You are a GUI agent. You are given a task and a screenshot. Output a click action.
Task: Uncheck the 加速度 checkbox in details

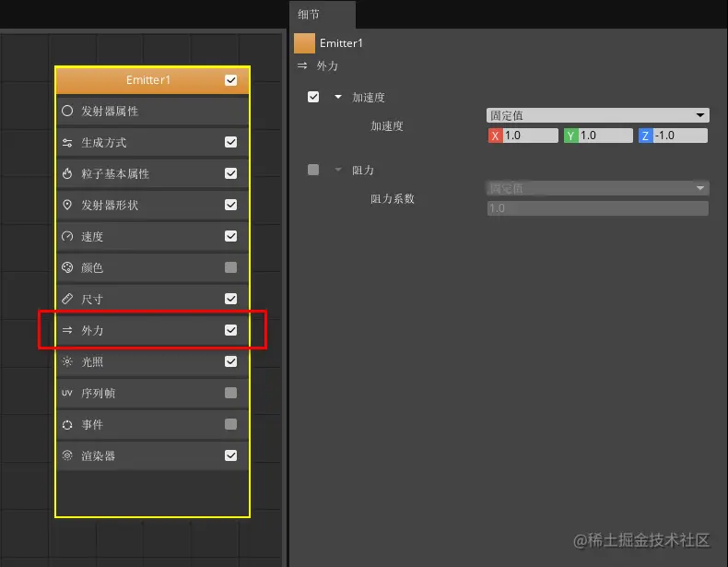(x=313, y=97)
